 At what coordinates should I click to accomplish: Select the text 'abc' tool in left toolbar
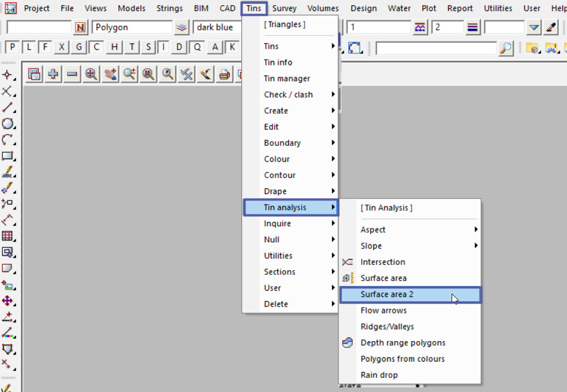point(8,172)
